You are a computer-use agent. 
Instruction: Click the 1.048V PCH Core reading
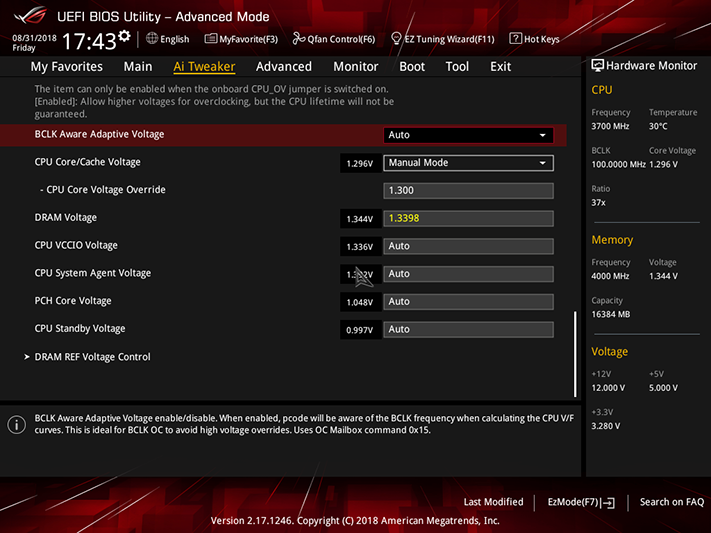click(360, 302)
